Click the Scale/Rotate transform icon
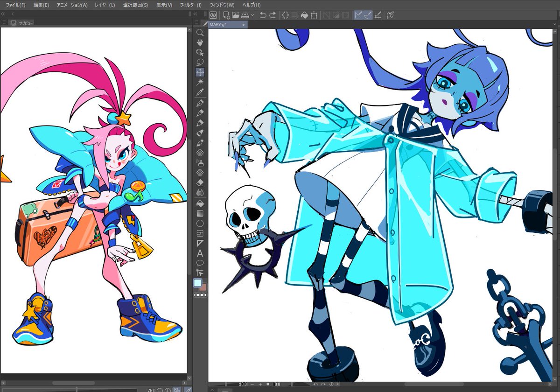This screenshot has width=560, height=392. tap(314, 15)
